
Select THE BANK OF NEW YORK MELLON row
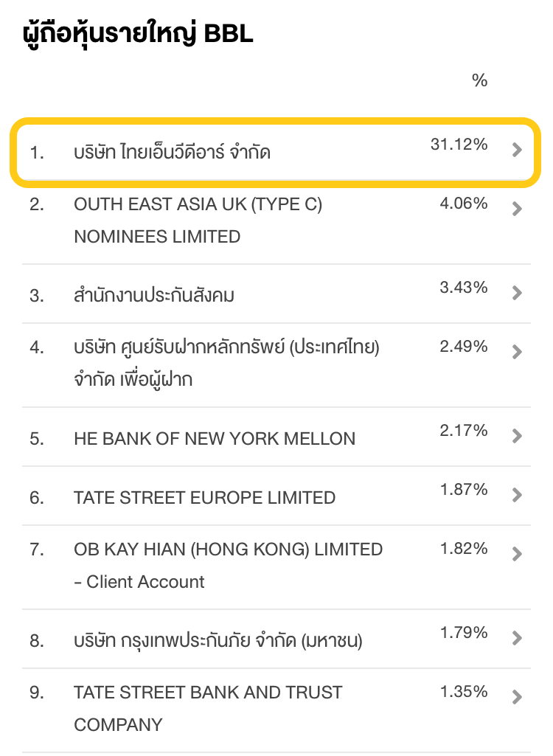coord(276,437)
